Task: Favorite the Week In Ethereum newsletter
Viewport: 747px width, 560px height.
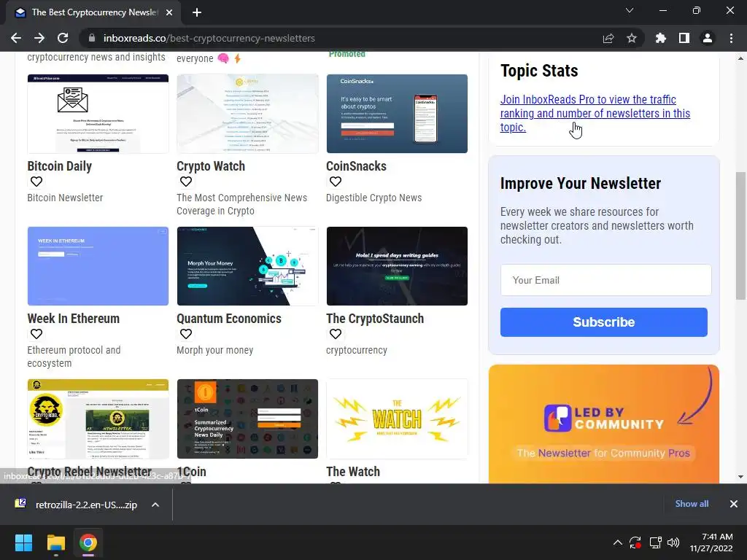Action: (36, 334)
